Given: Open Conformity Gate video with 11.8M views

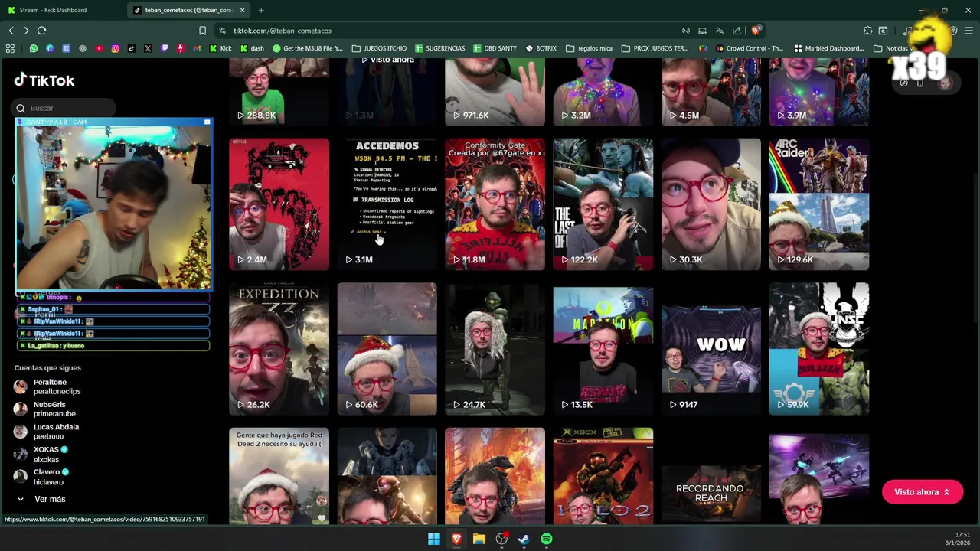Looking at the screenshot, I should point(495,204).
